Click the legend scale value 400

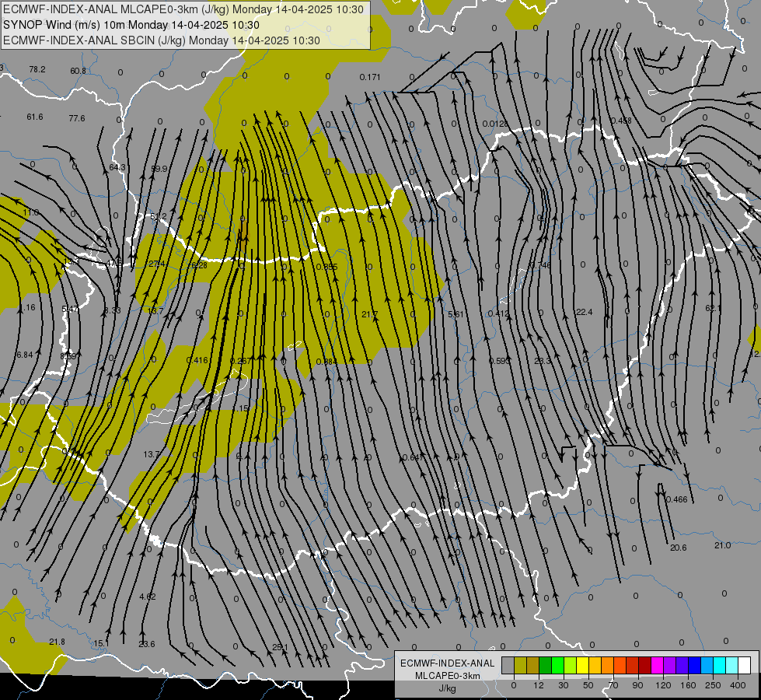(x=738, y=685)
